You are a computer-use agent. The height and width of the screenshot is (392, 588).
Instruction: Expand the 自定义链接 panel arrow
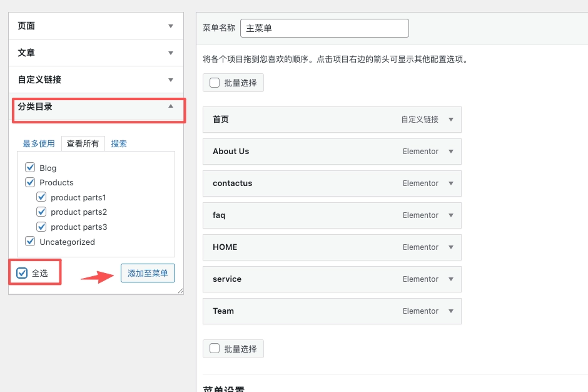click(x=171, y=80)
